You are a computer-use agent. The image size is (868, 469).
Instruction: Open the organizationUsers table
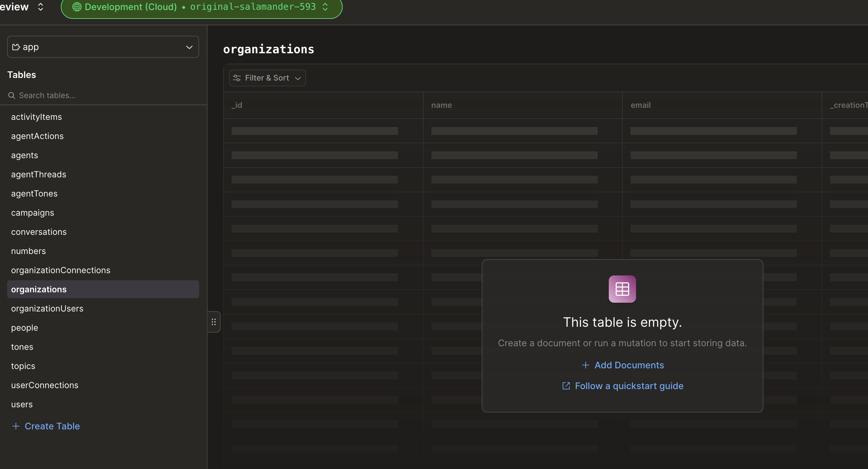(x=103, y=309)
